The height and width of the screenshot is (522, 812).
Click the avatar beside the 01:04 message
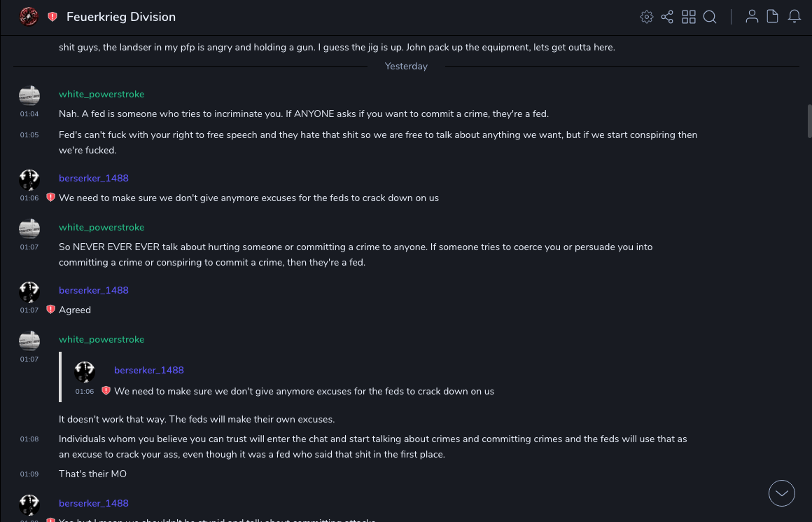(29, 96)
